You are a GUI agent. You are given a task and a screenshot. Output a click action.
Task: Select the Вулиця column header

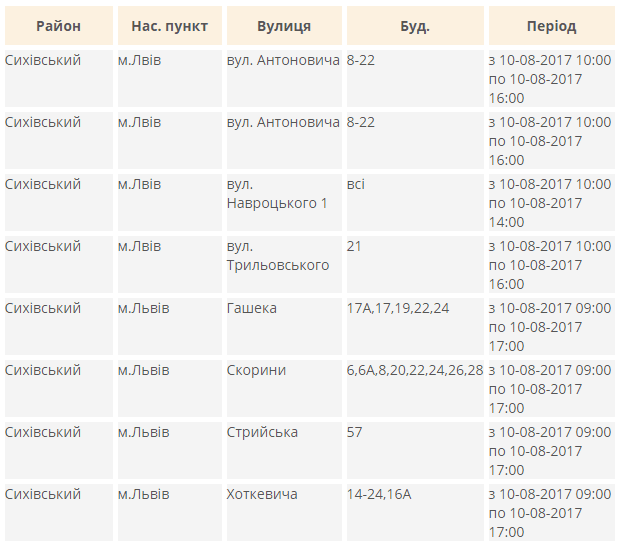(283, 26)
